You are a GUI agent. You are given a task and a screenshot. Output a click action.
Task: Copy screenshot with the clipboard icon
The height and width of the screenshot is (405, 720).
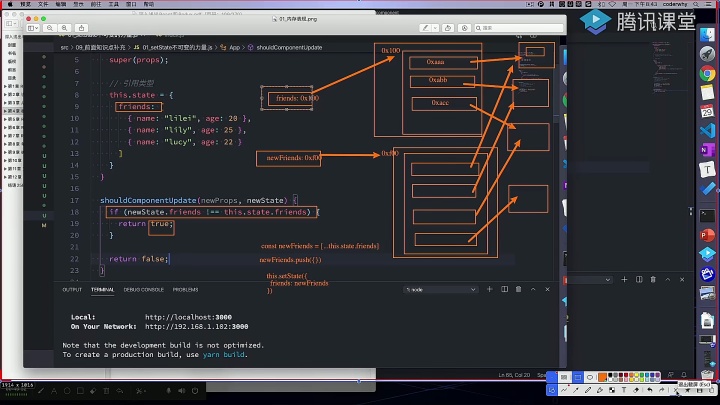711,390
